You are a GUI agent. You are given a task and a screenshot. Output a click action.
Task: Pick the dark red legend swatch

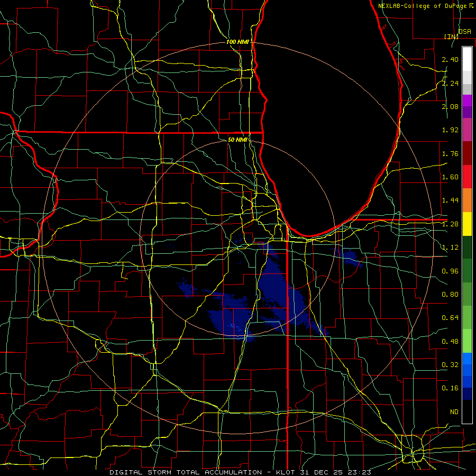tap(467, 153)
